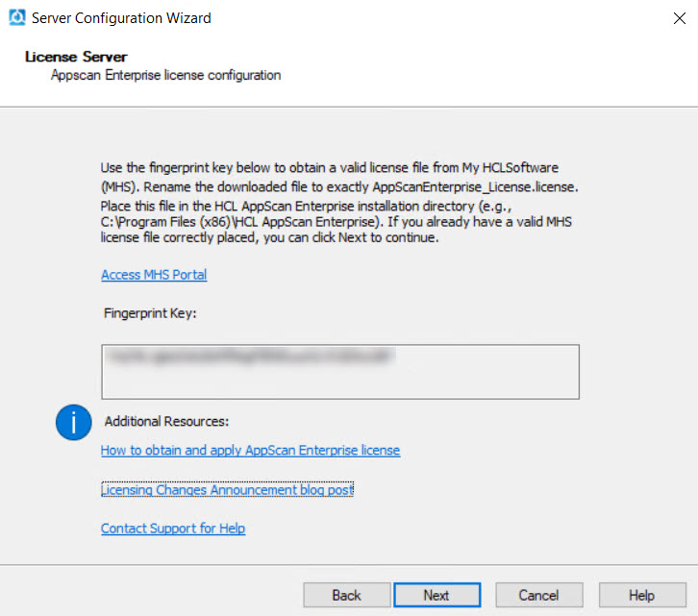698x616 pixels.
Task: Click the Additional Resources label
Action: (166, 421)
